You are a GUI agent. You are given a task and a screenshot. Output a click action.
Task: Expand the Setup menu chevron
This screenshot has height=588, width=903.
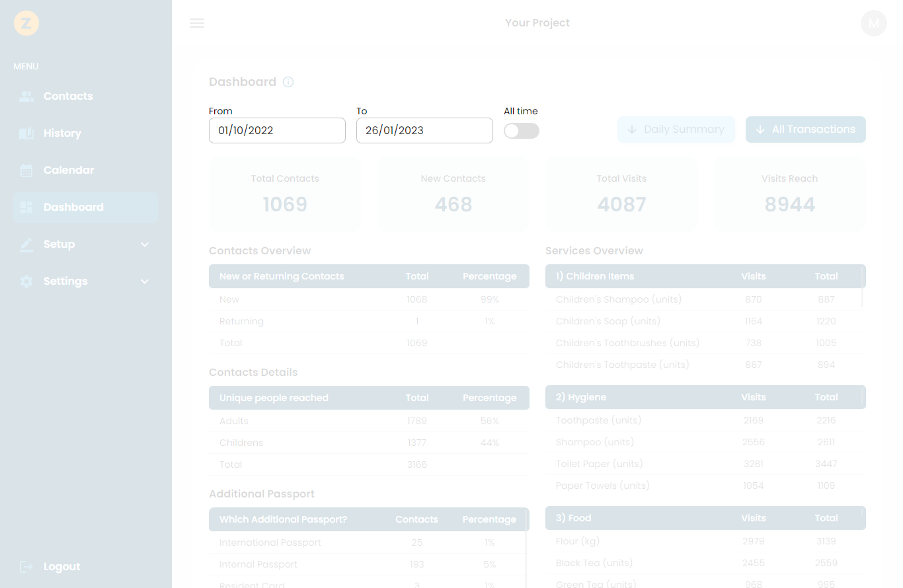(x=145, y=244)
